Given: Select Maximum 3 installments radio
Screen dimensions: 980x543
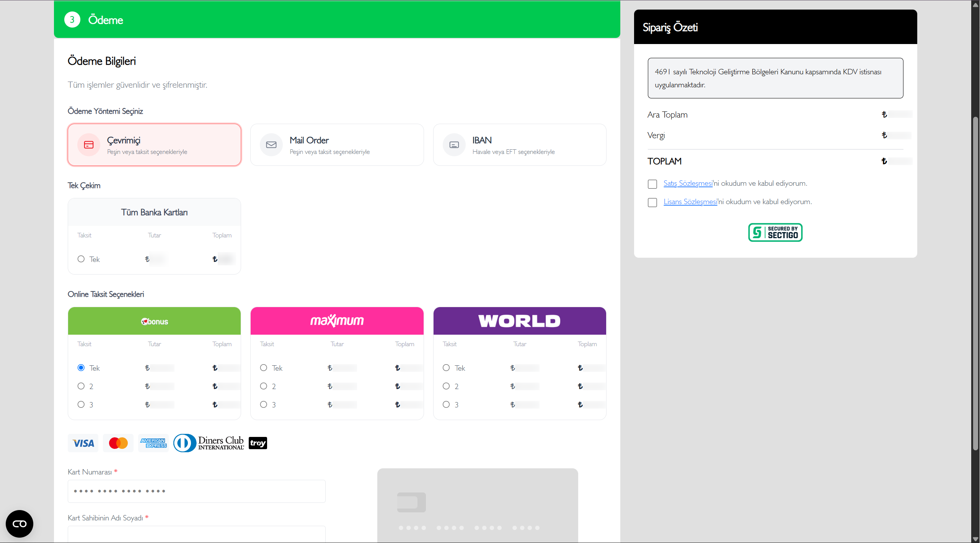Looking at the screenshot, I should [263, 404].
